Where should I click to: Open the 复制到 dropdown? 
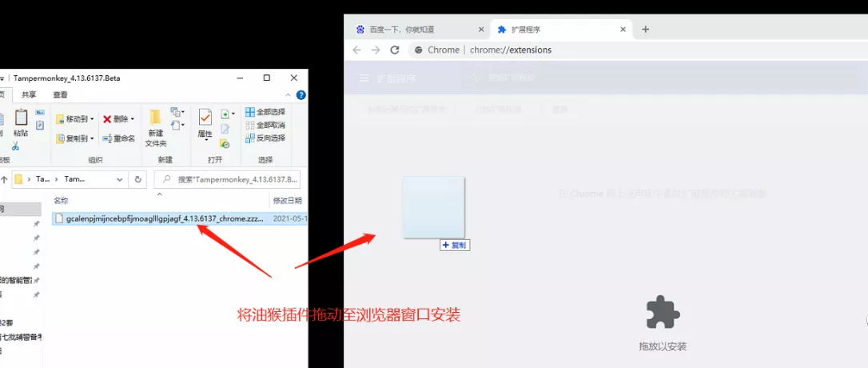pos(75,138)
